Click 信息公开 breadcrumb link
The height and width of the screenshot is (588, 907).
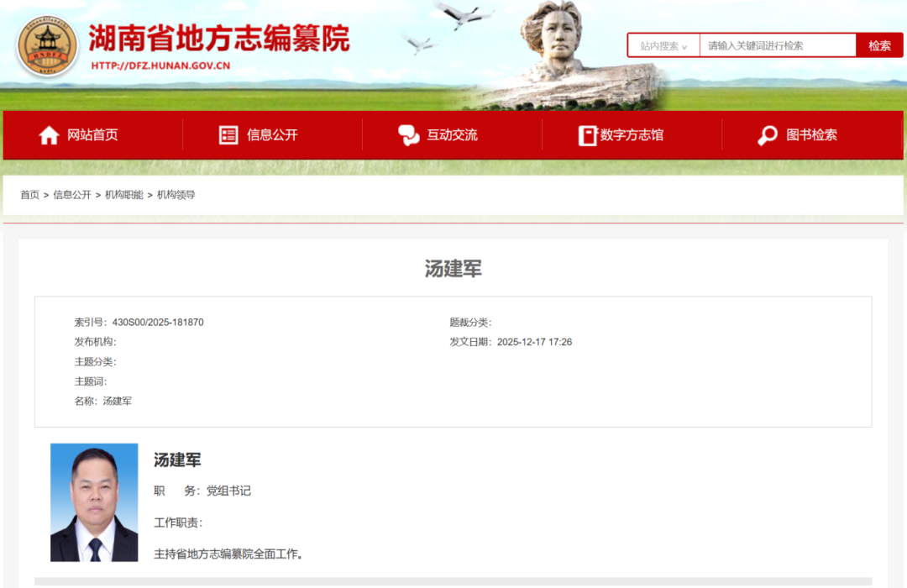[x=72, y=195]
